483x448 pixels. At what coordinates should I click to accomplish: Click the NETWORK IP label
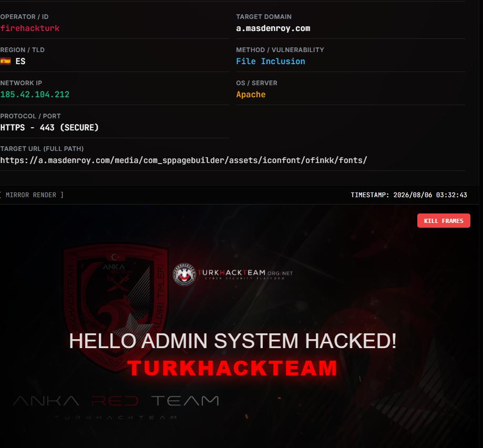[21, 83]
